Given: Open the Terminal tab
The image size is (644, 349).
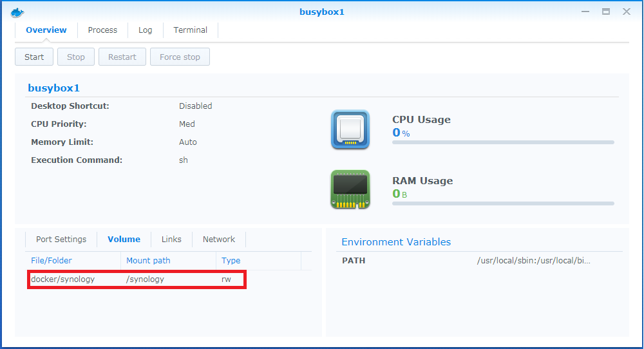Looking at the screenshot, I should pyautogui.click(x=190, y=30).
